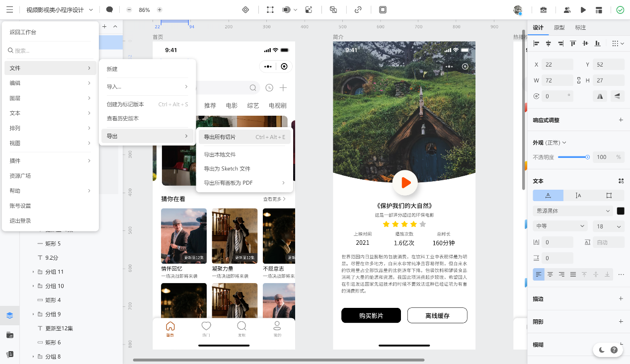Select the component diamond icon in toolbar
Screen dimensions: 630x364
pyautogui.click(x=245, y=9)
